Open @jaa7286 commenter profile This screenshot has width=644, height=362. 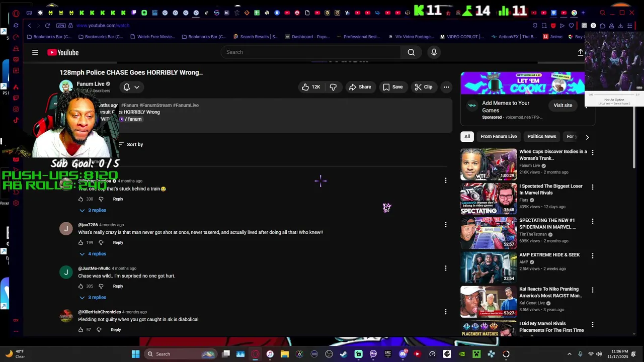coord(88,225)
